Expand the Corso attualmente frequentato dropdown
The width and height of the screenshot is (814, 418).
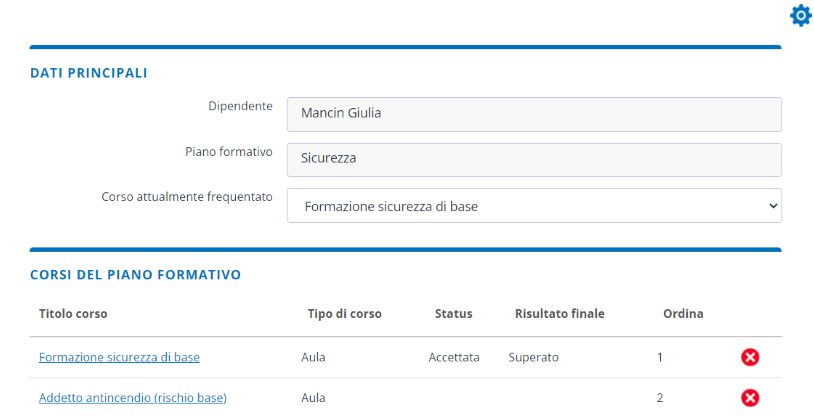[x=534, y=206]
